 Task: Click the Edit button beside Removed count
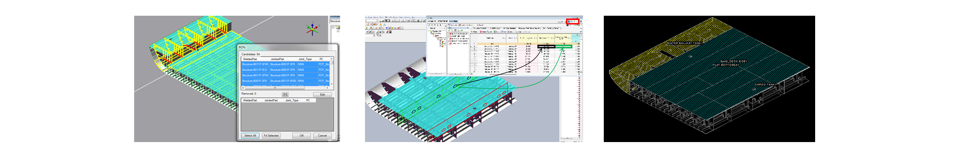click(x=322, y=94)
